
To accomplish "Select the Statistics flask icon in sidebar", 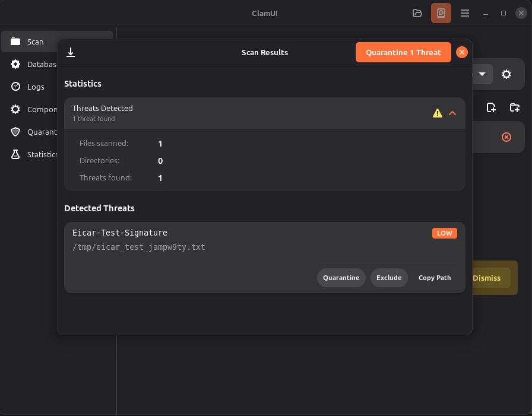I will tap(15, 154).
